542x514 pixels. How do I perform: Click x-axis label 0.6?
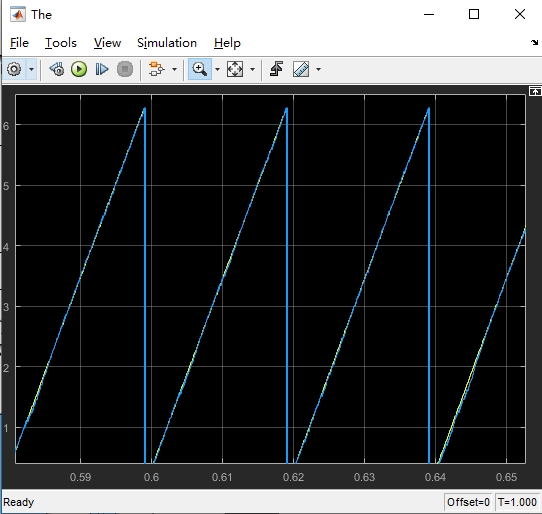coord(151,477)
